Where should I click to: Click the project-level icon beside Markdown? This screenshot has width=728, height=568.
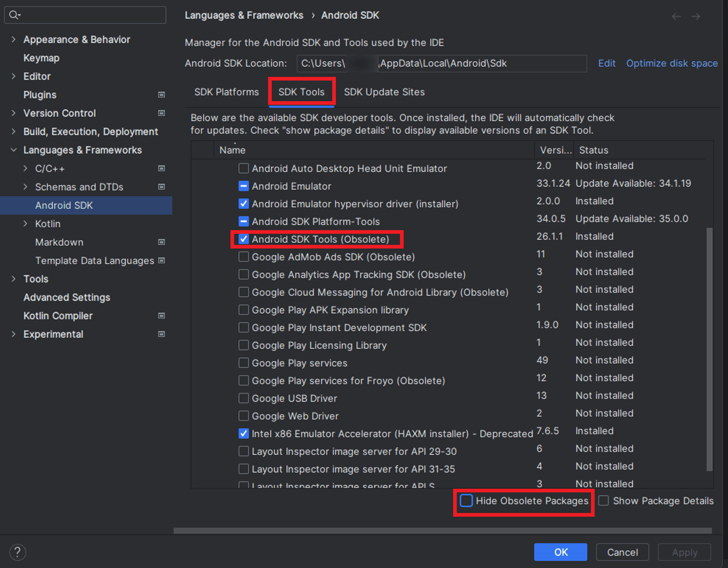[162, 242]
